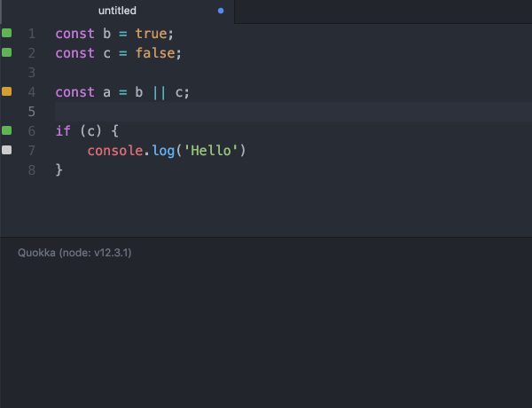The width and height of the screenshot is (532, 408).
Task: Click line number 5 in the gutter
Action: point(32,112)
